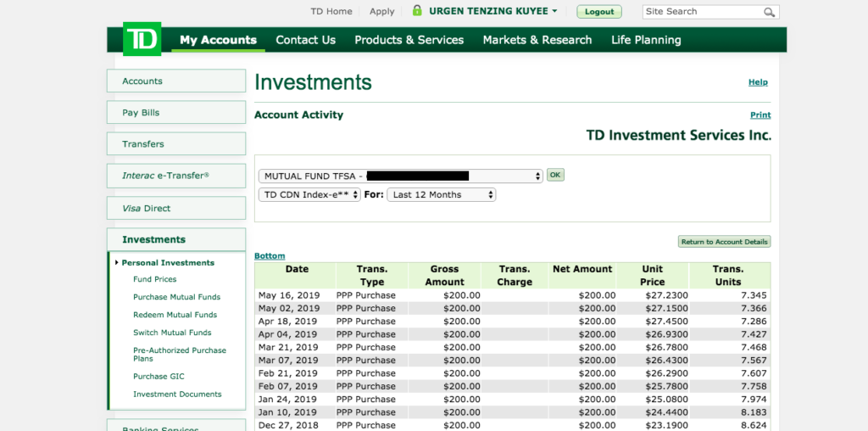Open Switch Mutual Funds link

click(172, 333)
